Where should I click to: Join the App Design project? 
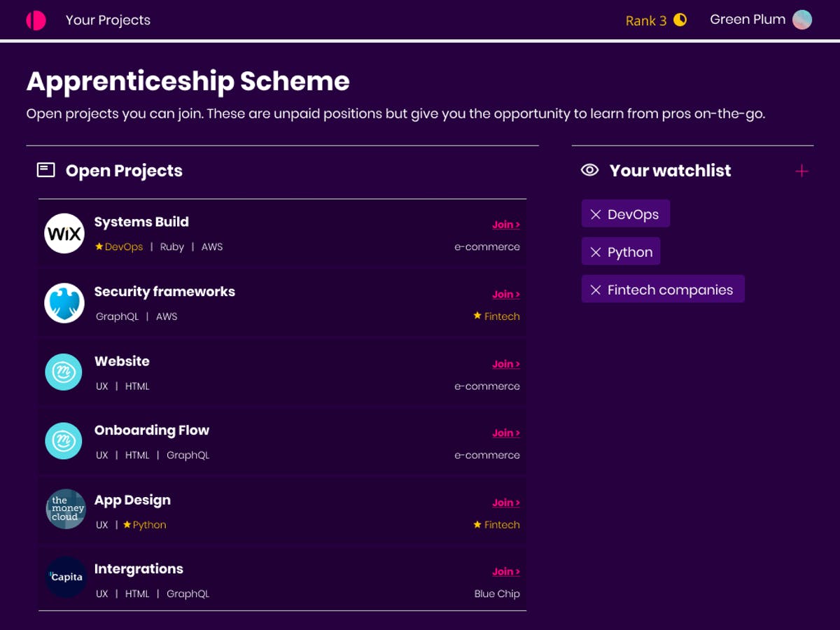[505, 503]
